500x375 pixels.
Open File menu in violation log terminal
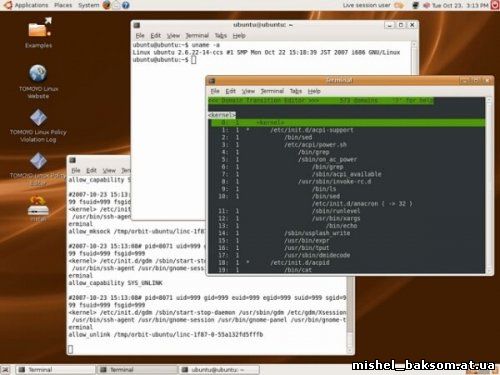[76, 171]
